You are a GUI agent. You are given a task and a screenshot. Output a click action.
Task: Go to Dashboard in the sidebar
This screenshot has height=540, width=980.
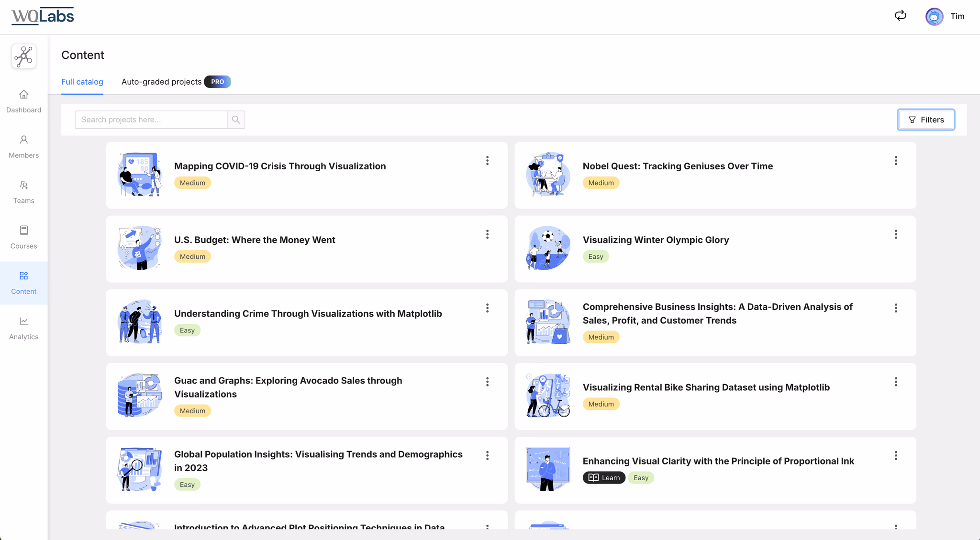24,101
